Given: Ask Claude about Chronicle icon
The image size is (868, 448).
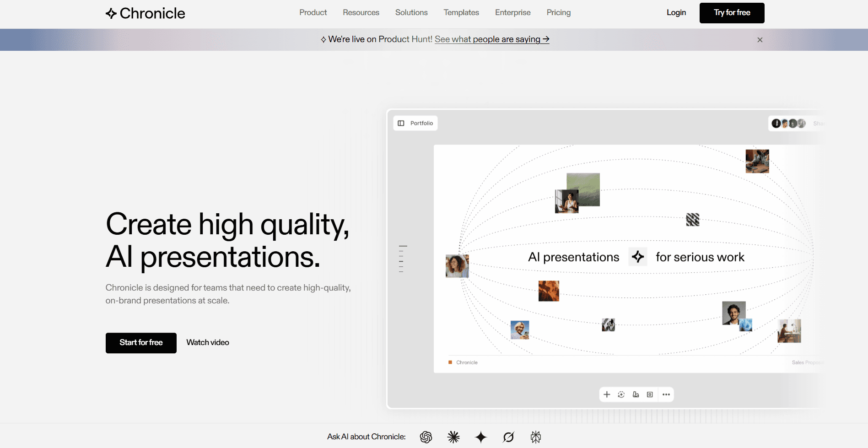Looking at the screenshot, I should click(x=453, y=437).
